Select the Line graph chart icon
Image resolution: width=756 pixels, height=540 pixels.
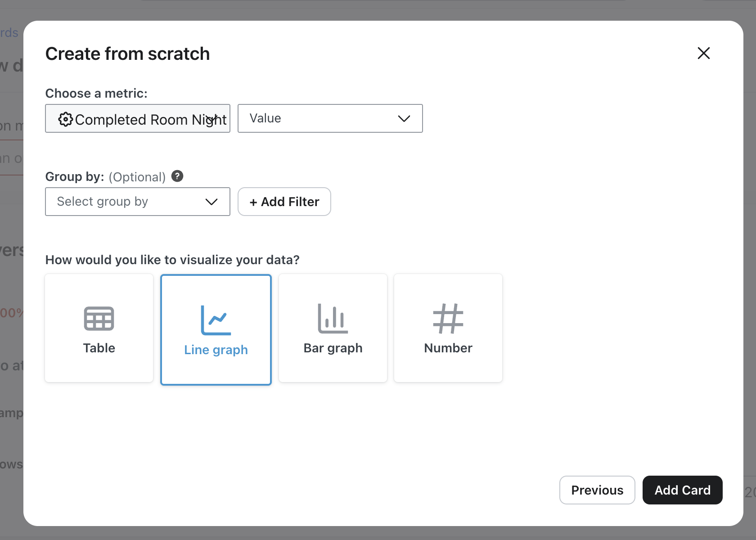[x=216, y=320]
